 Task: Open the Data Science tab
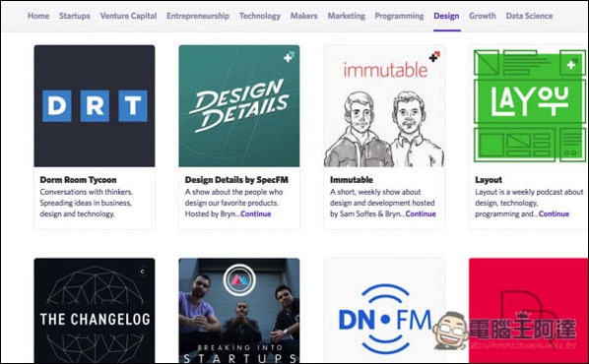coord(529,16)
